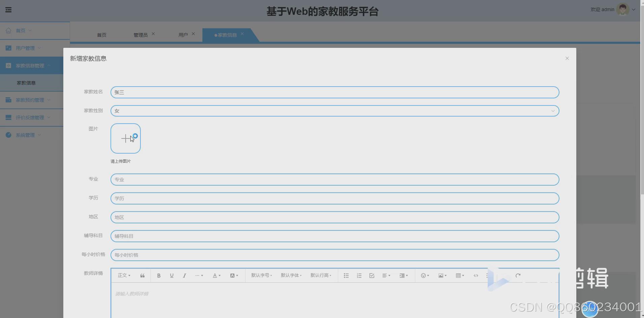Viewport: 644px width, 318px height.
Task: Focus the 辅导科目 input field
Action: pos(335,236)
